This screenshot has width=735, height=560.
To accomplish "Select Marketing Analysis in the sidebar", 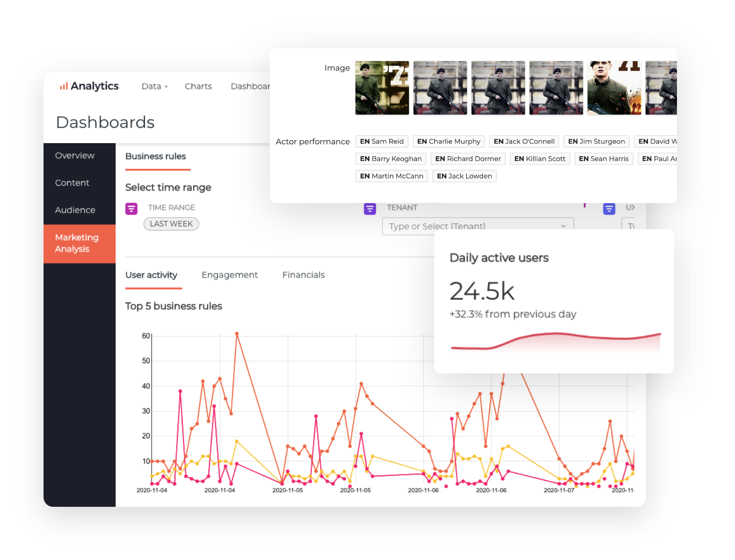I will click(77, 243).
